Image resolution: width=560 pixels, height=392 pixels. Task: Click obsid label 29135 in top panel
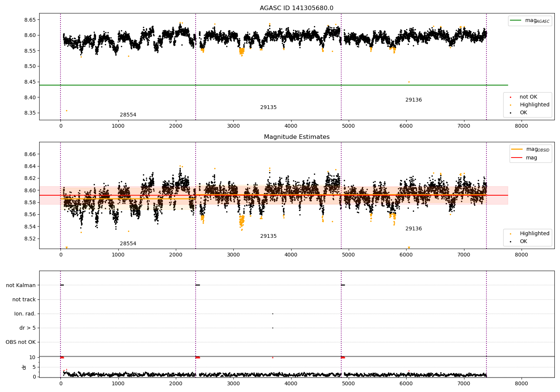(268, 108)
